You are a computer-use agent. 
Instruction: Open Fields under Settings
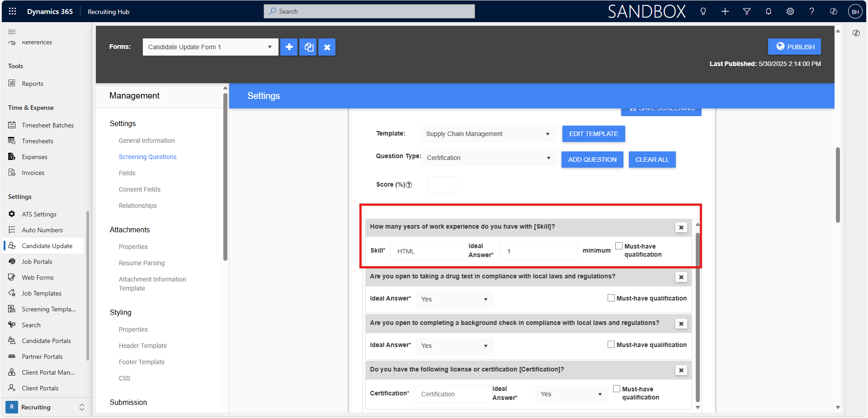tap(127, 173)
